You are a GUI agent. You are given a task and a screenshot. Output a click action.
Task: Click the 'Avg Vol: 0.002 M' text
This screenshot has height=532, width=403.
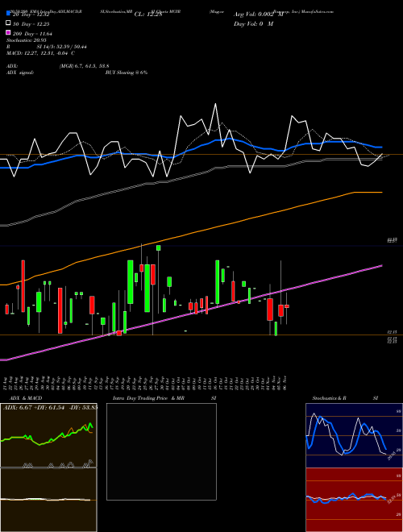tap(259, 15)
